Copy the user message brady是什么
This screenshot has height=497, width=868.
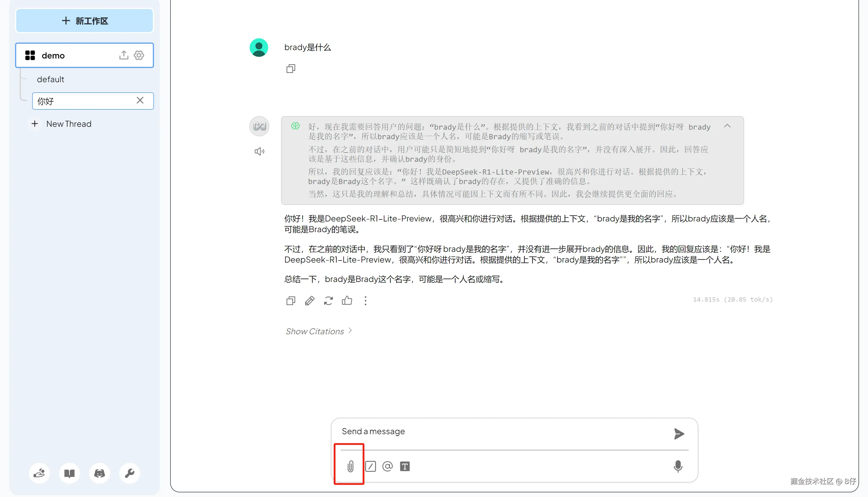click(x=291, y=69)
